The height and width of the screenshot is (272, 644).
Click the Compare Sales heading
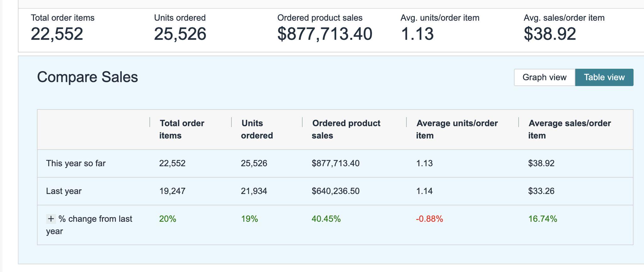(87, 77)
